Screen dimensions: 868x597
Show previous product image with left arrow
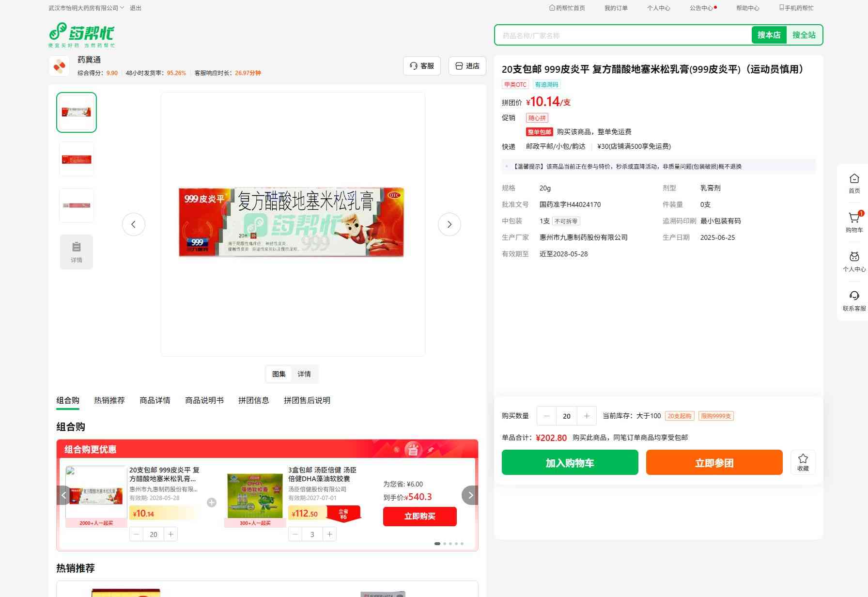click(133, 224)
